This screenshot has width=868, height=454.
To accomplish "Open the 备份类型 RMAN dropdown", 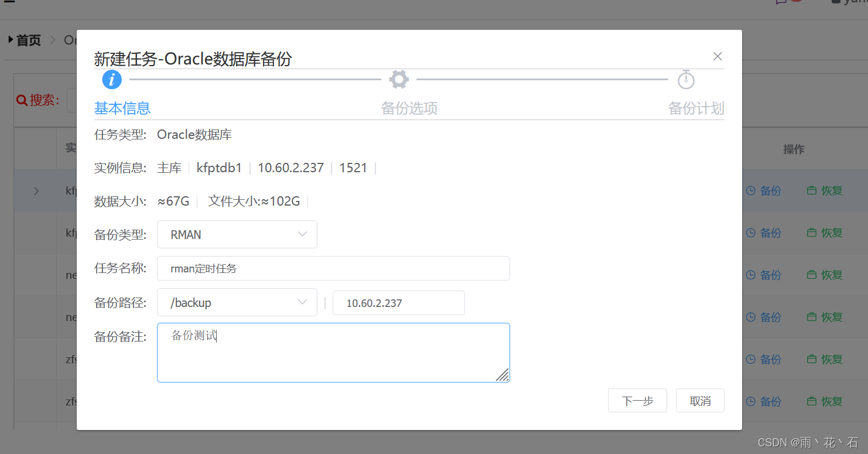I will (237, 234).
